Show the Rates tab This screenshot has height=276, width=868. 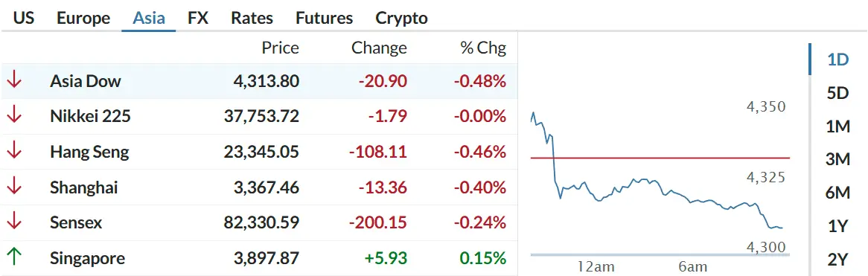252,18
